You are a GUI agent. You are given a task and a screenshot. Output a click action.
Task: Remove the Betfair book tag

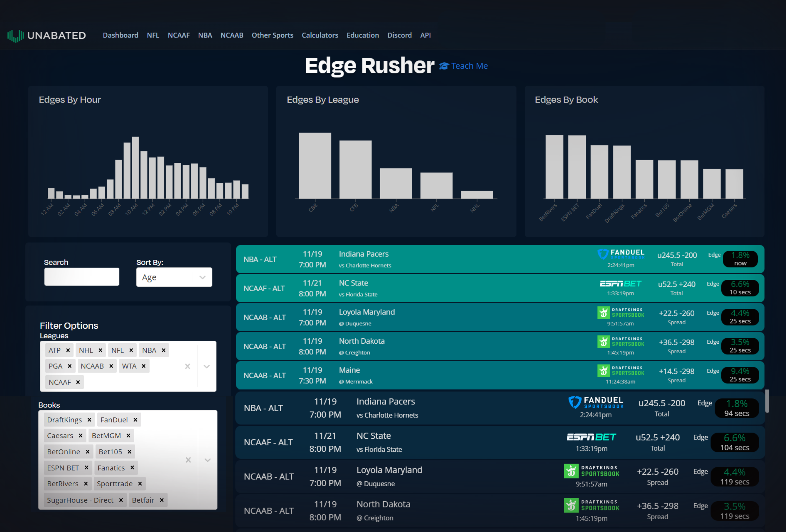click(x=162, y=500)
